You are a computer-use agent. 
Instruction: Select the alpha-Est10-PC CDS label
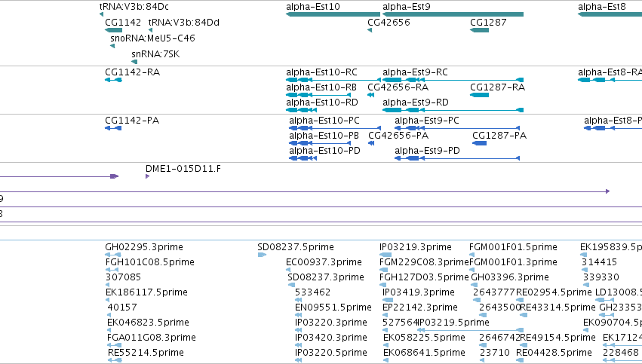(x=324, y=121)
